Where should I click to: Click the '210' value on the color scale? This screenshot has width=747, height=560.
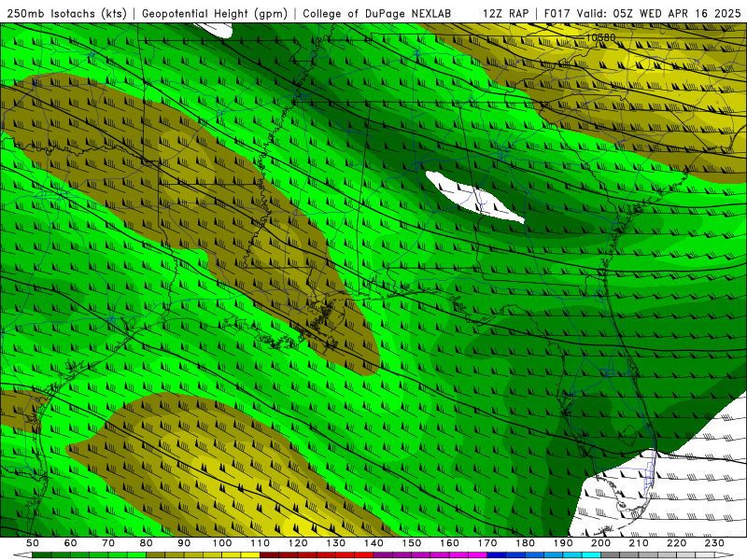pyautogui.click(x=639, y=543)
